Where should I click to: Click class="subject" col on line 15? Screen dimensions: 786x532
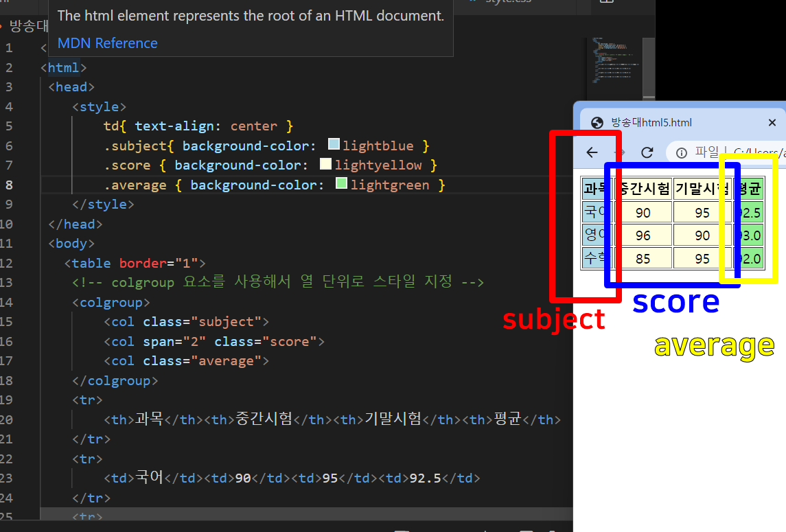coord(187,322)
